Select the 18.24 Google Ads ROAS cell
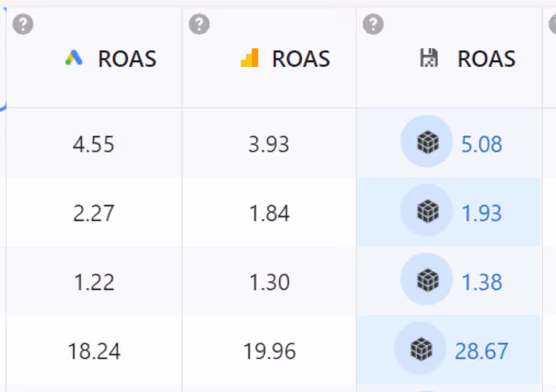 click(94, 351)
